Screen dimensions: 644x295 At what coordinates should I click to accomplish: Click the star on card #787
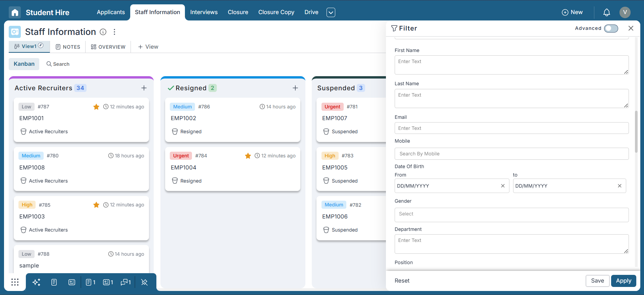96,107
